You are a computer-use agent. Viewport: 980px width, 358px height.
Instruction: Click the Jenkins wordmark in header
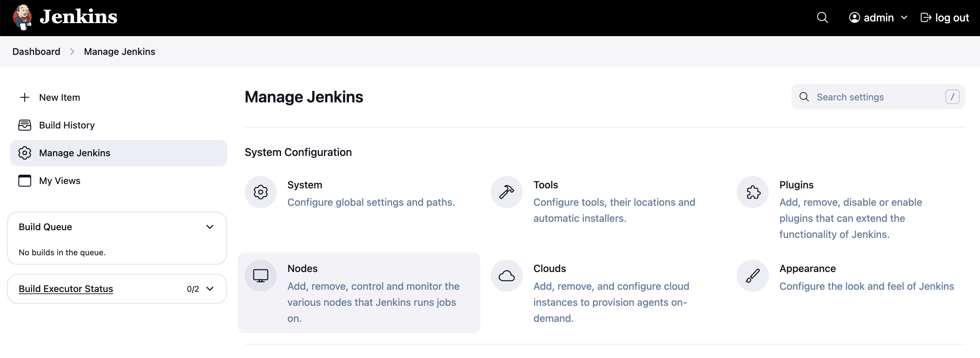[x=78, y=17]
